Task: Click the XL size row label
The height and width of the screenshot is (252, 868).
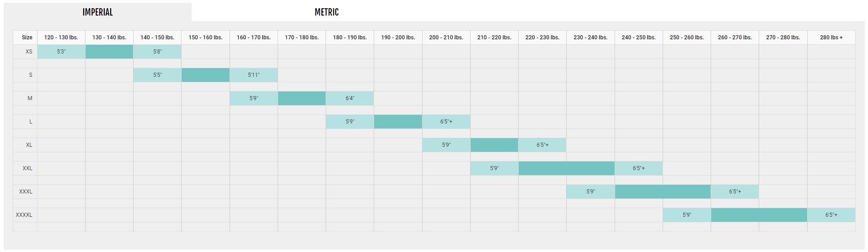Action: [x=29, y=145]
